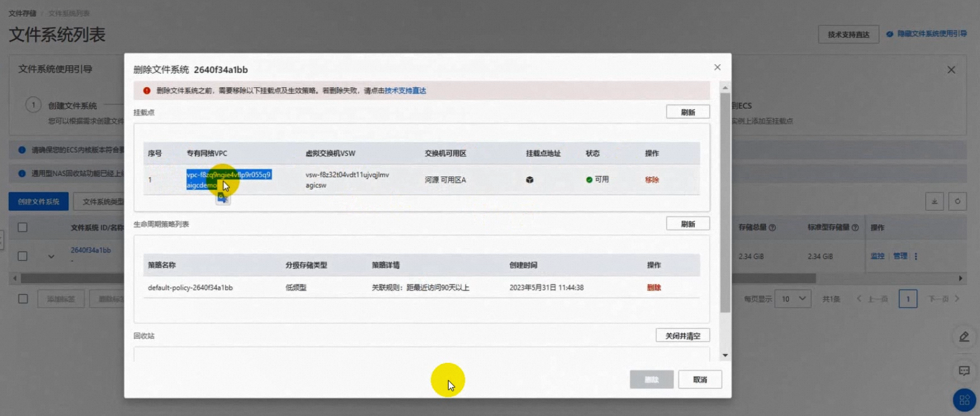Image resolution: width=980 pixels, height=416 pixels.
Task: Click the 策略名称 column header
Action: coord(162,265)
